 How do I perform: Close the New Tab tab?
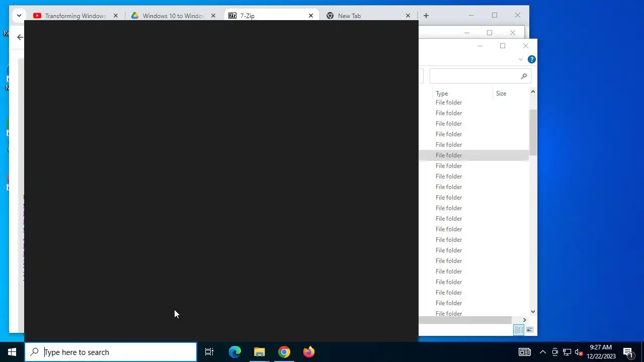(x=408, y=16)
